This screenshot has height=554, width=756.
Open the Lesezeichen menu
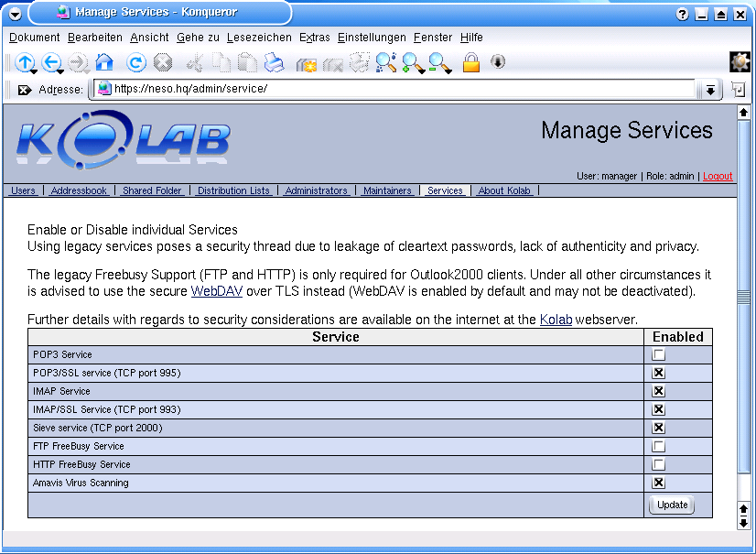coord(259,38)
